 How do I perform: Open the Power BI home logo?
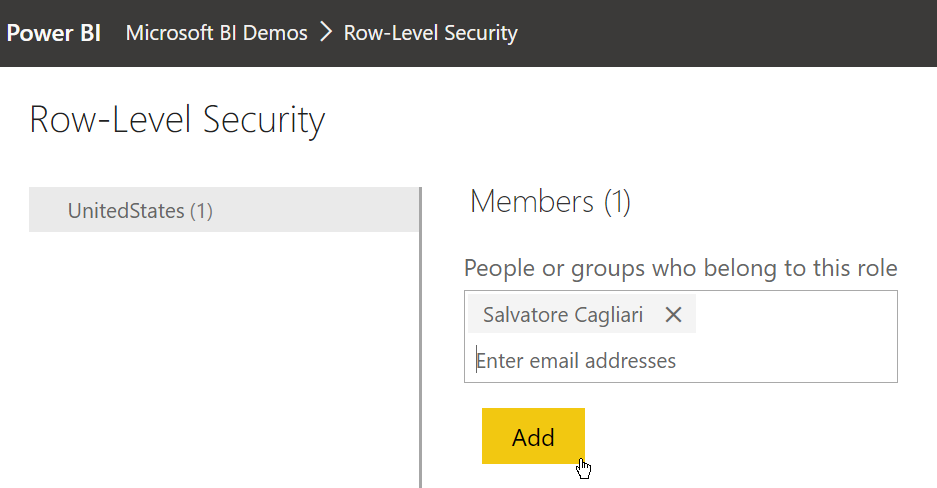54,33
